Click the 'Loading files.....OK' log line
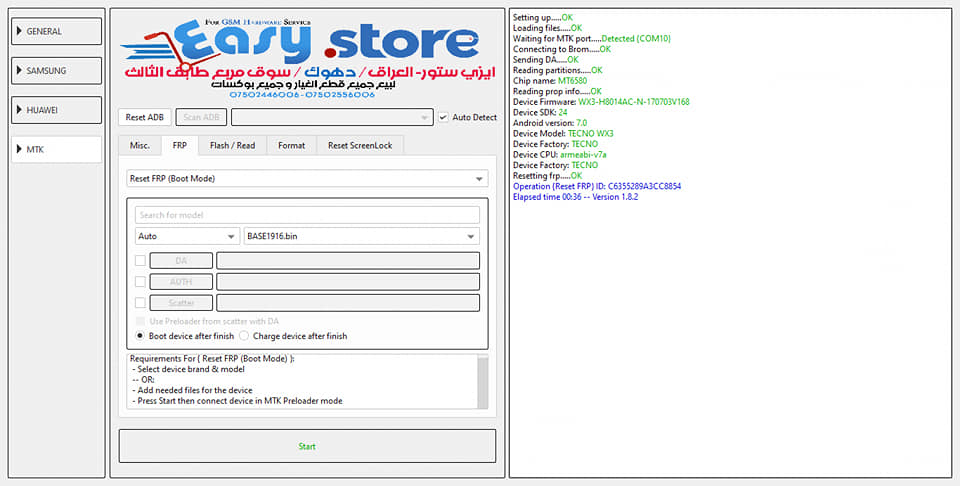Viewport: 960px width, 486px height. [547, 28]
